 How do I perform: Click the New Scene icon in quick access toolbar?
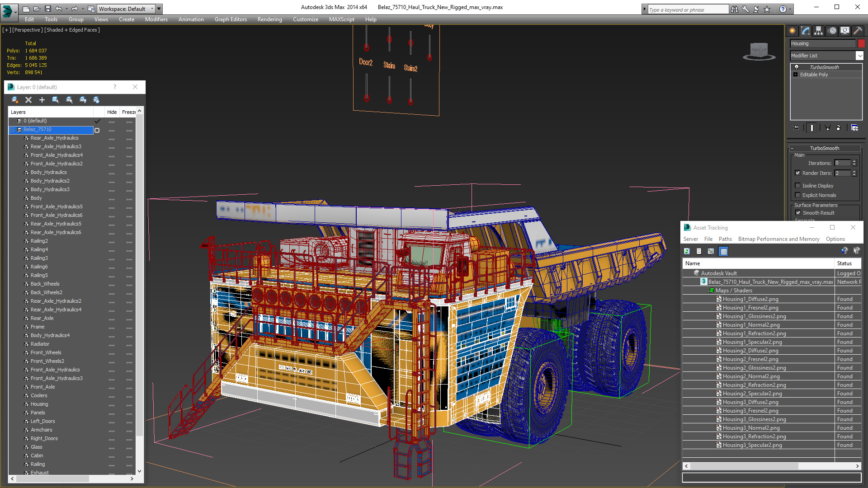(26, 9)
